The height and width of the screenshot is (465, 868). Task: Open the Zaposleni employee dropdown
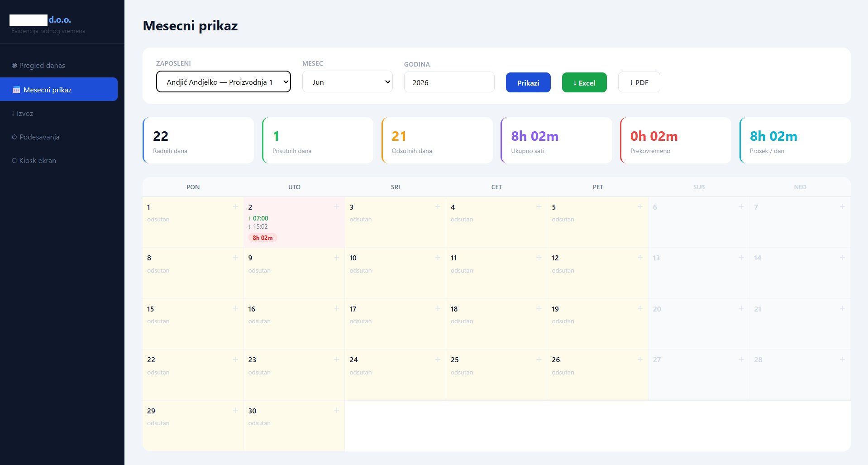tap(224, 82)
